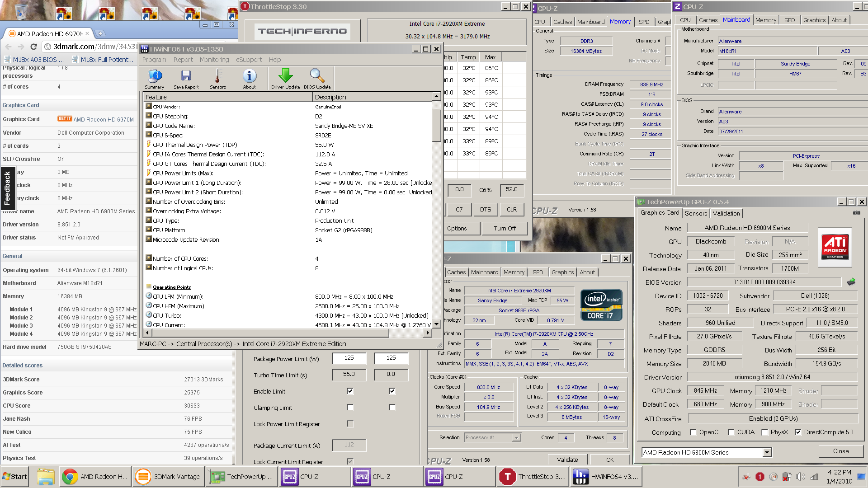The height and width of the screenshot is (488, 868).
Task: Click Turn Off button in ThrottleStop
Action: 505,229
